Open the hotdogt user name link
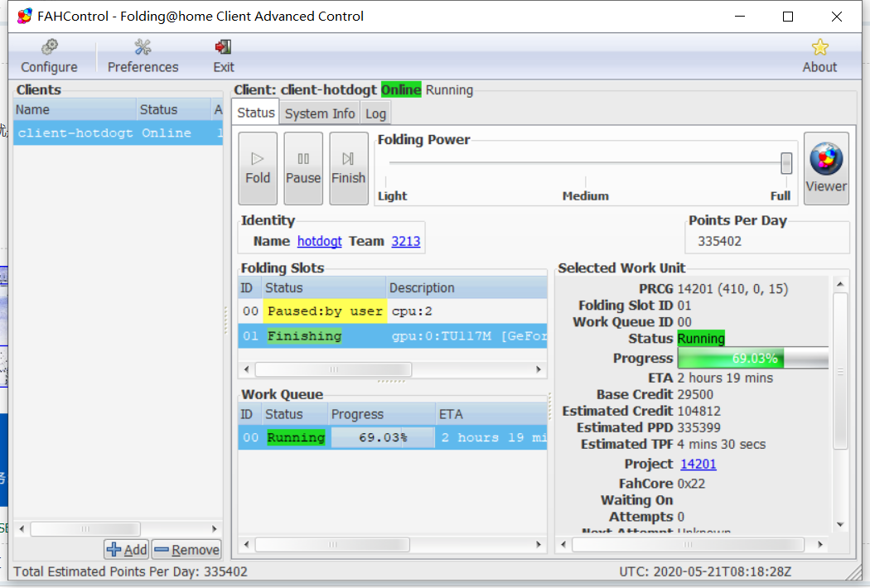 [320, 241]
